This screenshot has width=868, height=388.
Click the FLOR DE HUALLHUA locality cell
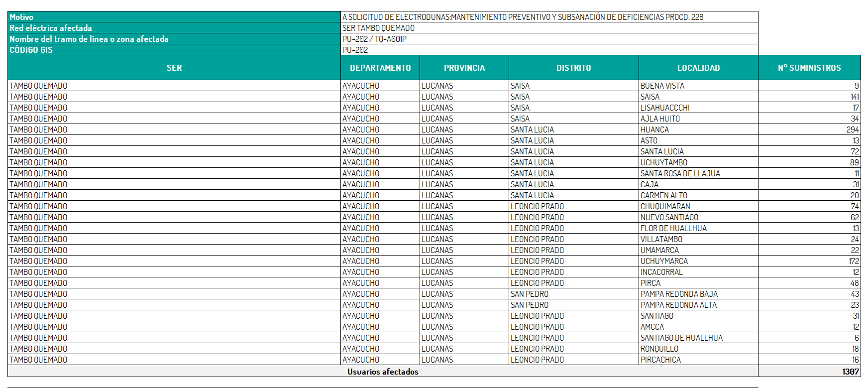(x=698, y=228)
